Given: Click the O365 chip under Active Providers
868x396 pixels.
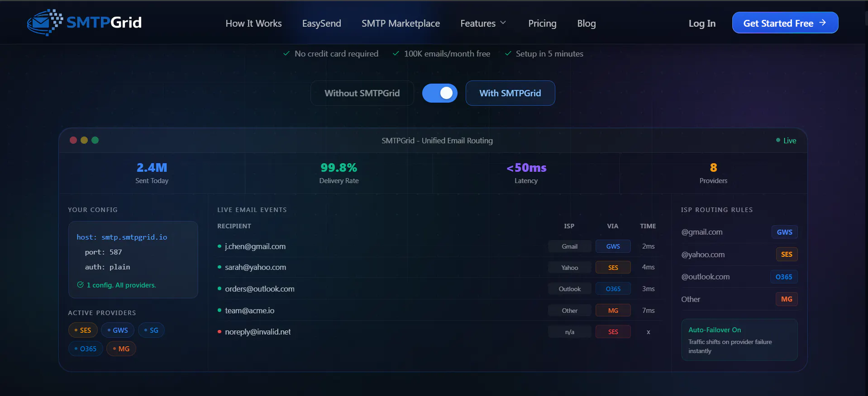Looking at the screenshot, I should [x=86, y=349].
